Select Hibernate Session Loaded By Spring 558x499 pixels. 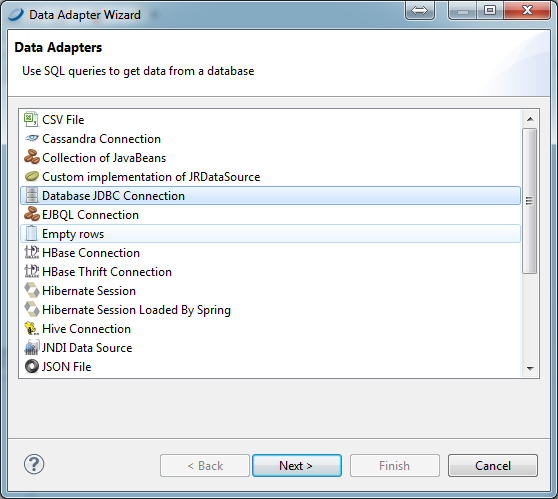pyautogui.click(x=270, y=310)
